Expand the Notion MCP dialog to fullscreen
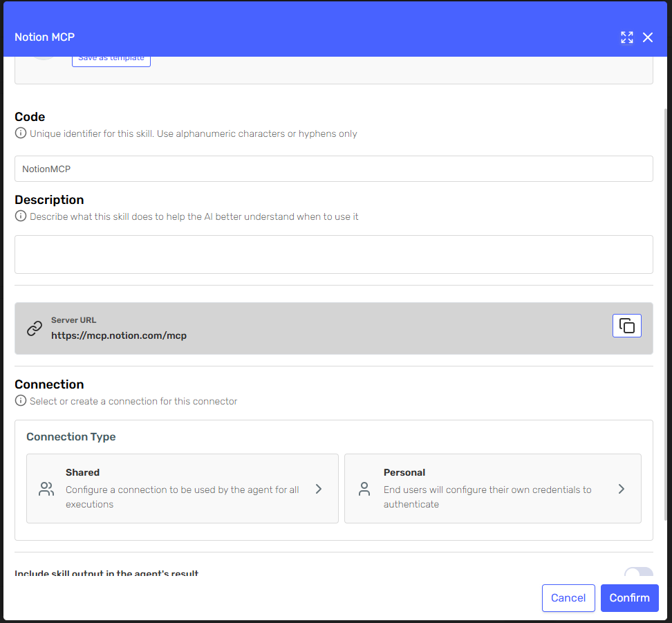Image resolution: width=672 pixels, height=623 pixels. click(x=626, y=37)
